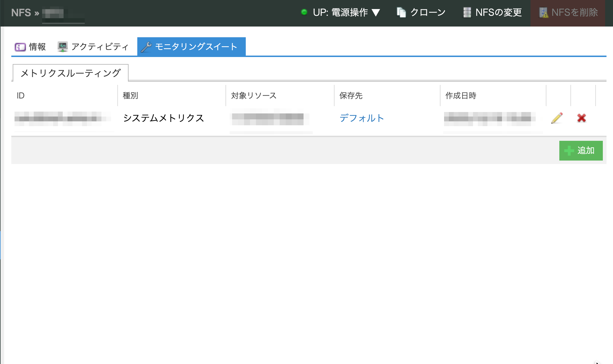
Task: Click the server icon beside NFSの変更
Action: click(x=467, y=12)
